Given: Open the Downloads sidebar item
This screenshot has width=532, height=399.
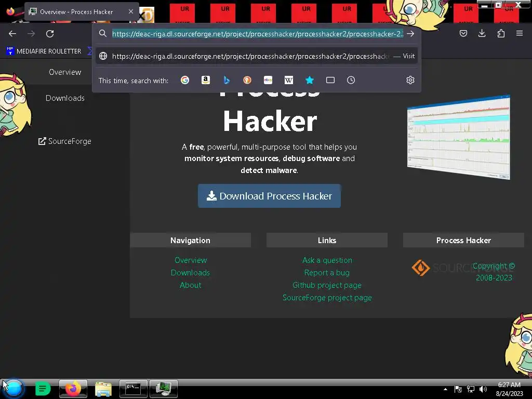Looking at the screenshot, I should point(65,98).
